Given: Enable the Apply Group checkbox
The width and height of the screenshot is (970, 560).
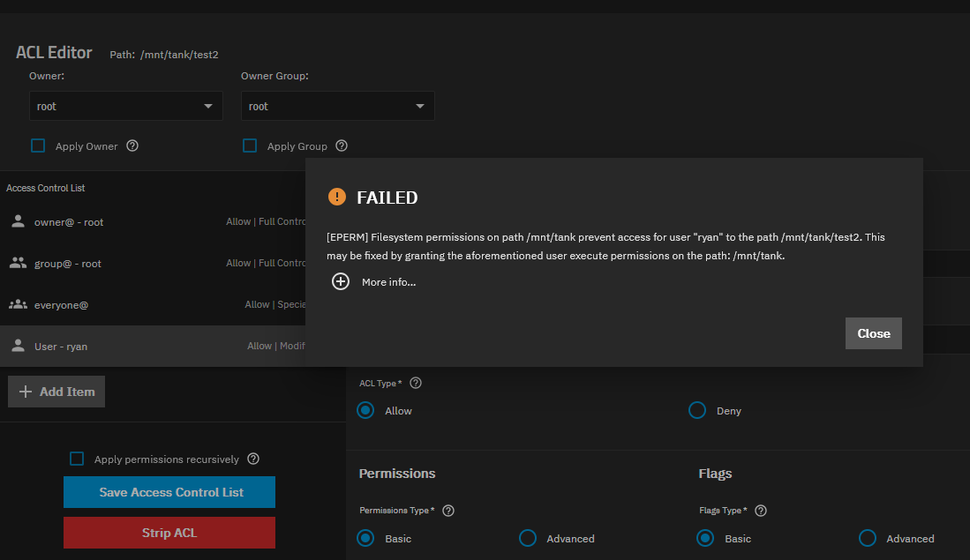Looking at the screenshot, I should pos(250,146).
